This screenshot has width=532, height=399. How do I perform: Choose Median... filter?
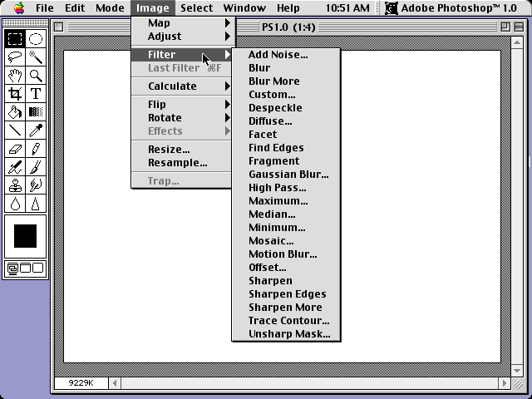[x=286, y=214]
